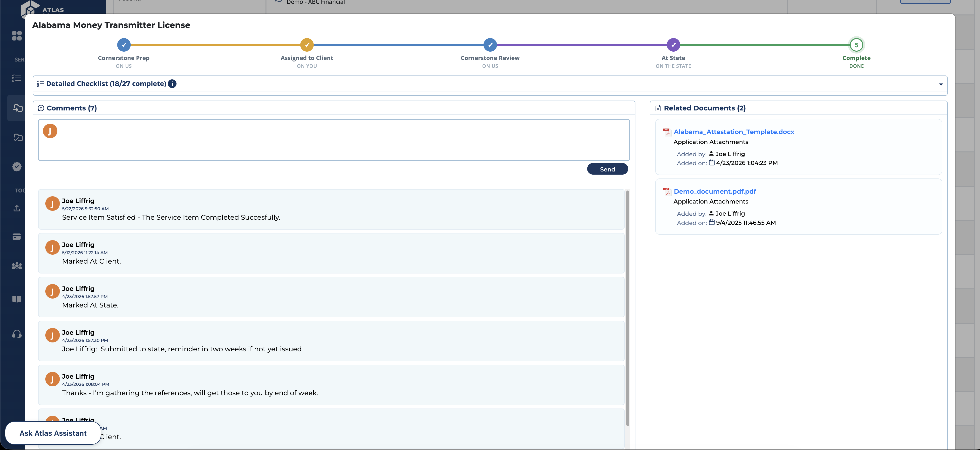Image resolution: width=980 pixels, height=450 pixels.
Task: Click the Comments (7) heading
Action: (72, 109)
